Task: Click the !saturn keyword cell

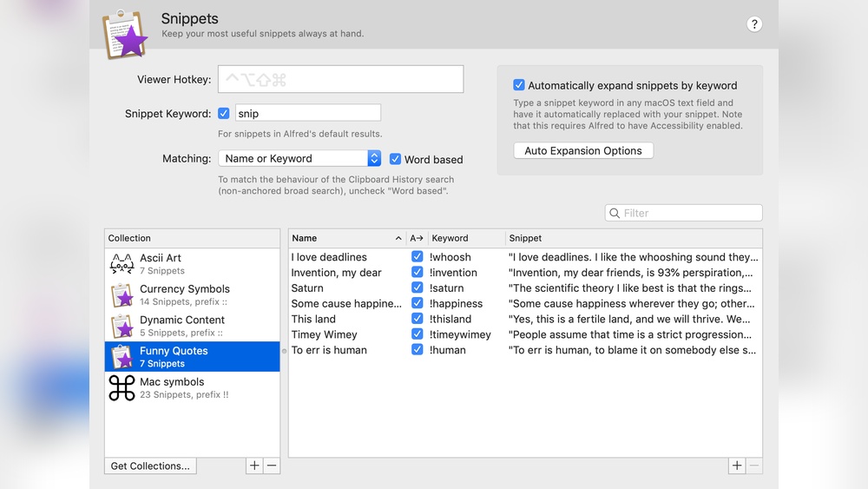Action: (x=446, y=288)
